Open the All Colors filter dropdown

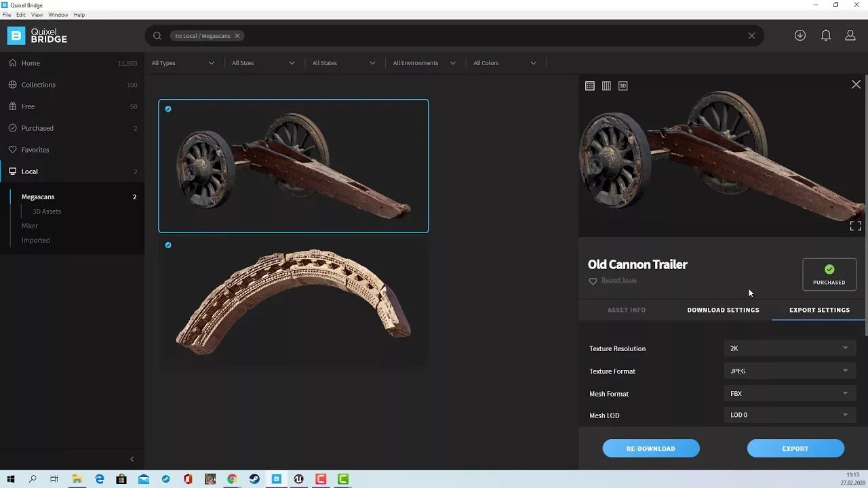tap(505, 63)
